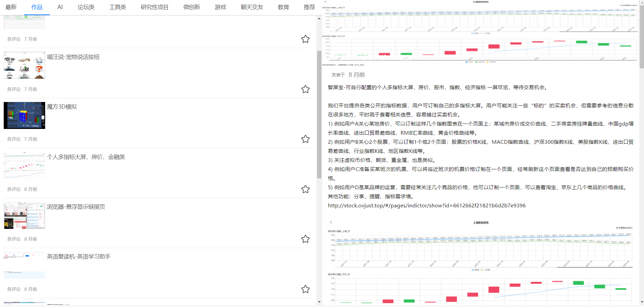Select the 推荐 tab
644x307 pixels.
coord(309,7)
